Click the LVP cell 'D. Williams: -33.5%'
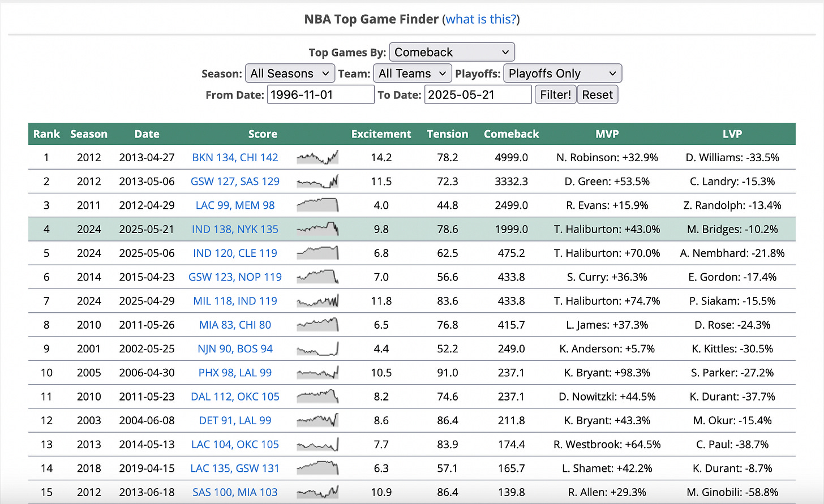Viewport: 824px width, 504px height. point(732,157)
